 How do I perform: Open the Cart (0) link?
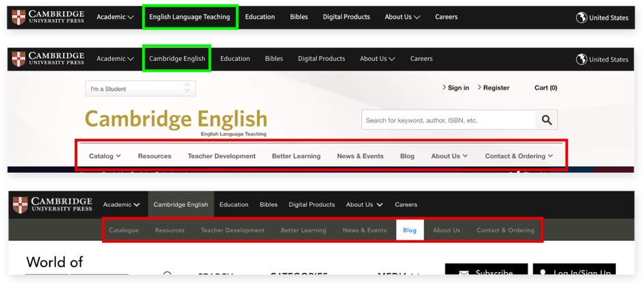click(546, 87)
